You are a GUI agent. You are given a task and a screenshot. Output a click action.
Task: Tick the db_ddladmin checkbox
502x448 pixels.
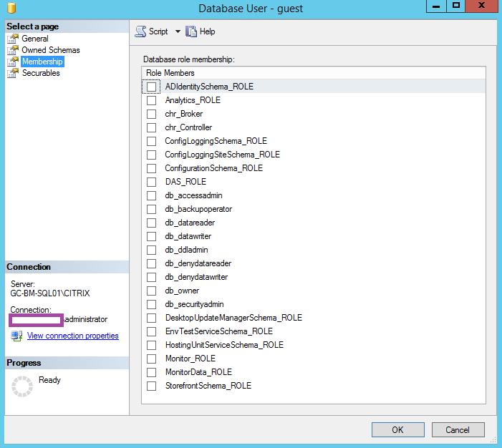point(151,250)
